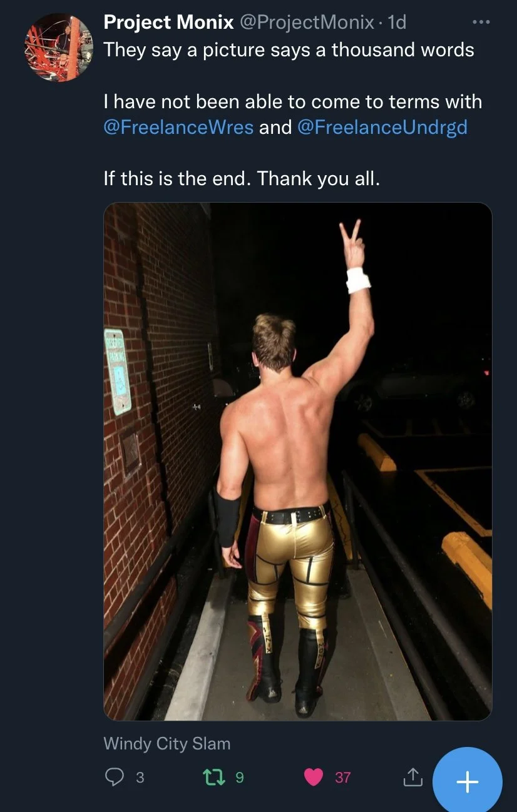Unlike the tweet via the pink heart

(x=313, y=777)
